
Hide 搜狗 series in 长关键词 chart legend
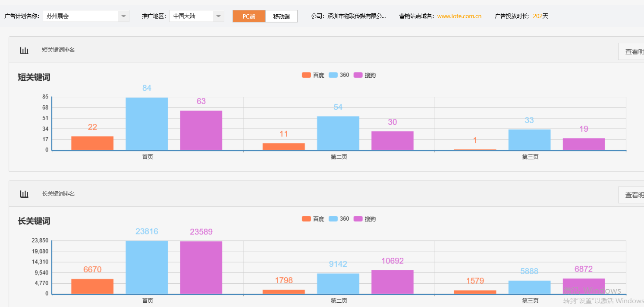coord(365,219)
